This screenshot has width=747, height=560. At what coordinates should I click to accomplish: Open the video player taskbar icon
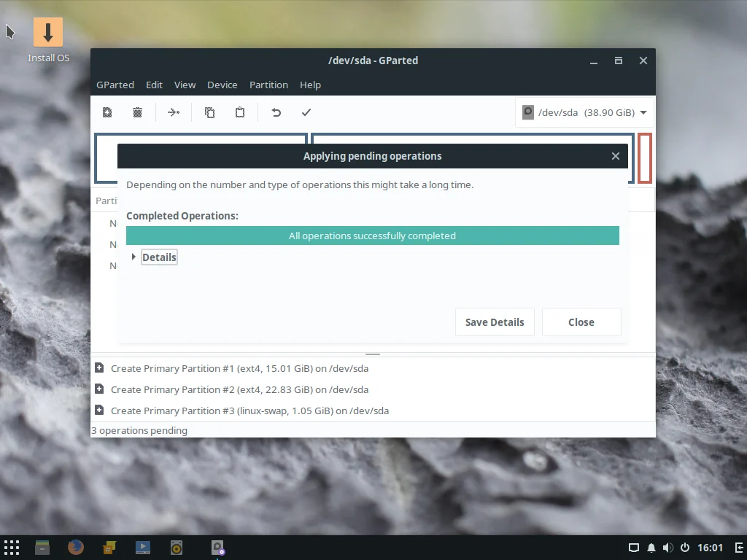tap(143, 548)
